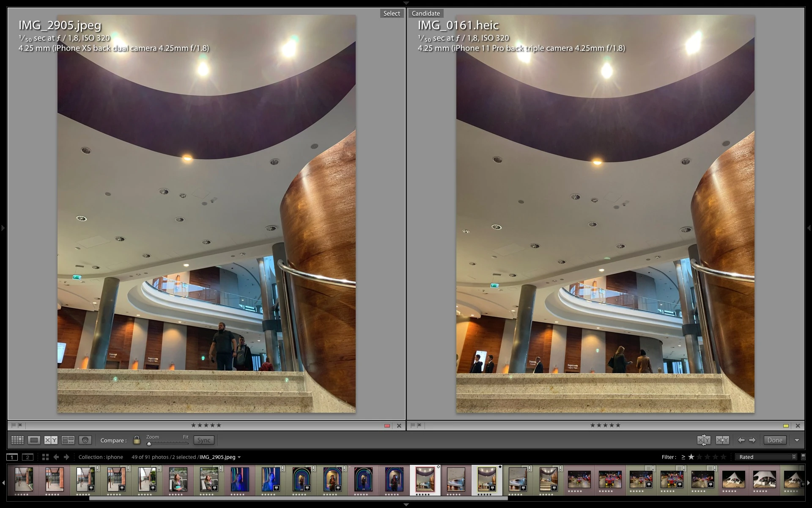This screenshot has height=508, width=812.
Task: Go forward to next source
Action: pos(66,457)
